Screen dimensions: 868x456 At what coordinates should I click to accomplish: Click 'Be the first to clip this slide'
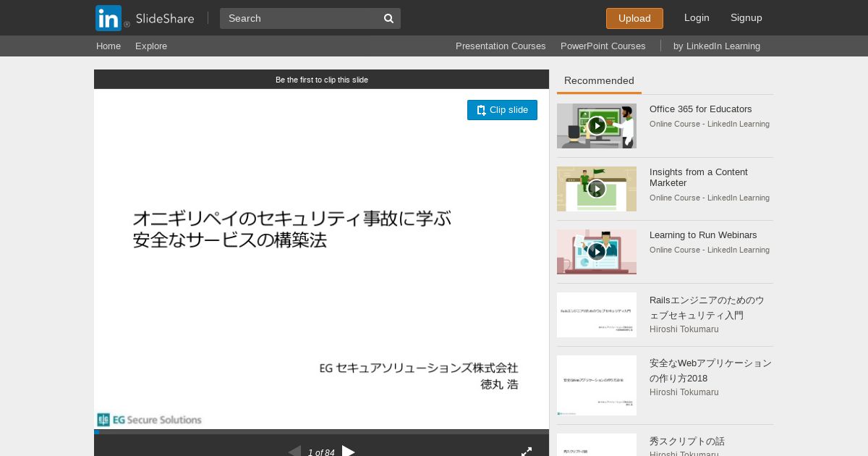(322, 80)
